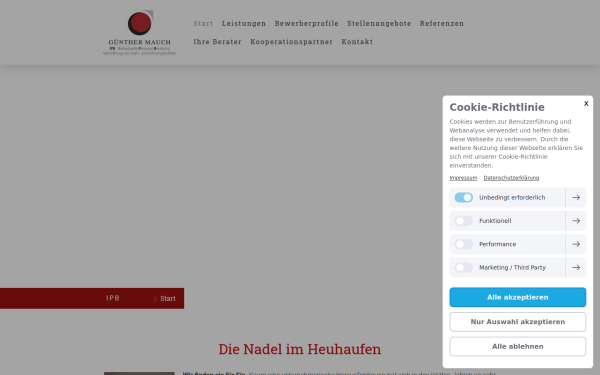
Task: Click the Alle ablehnen button
Action: 517,346
